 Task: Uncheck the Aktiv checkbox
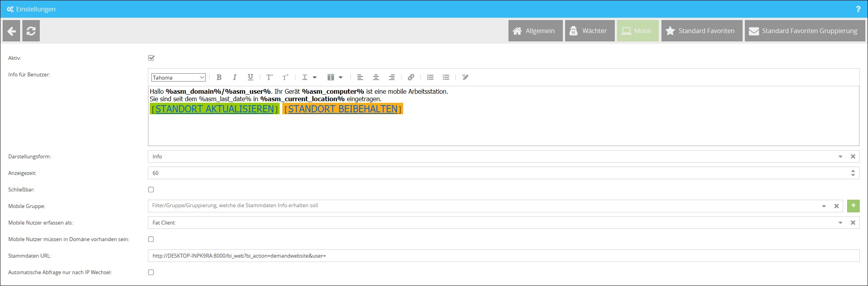151,58
